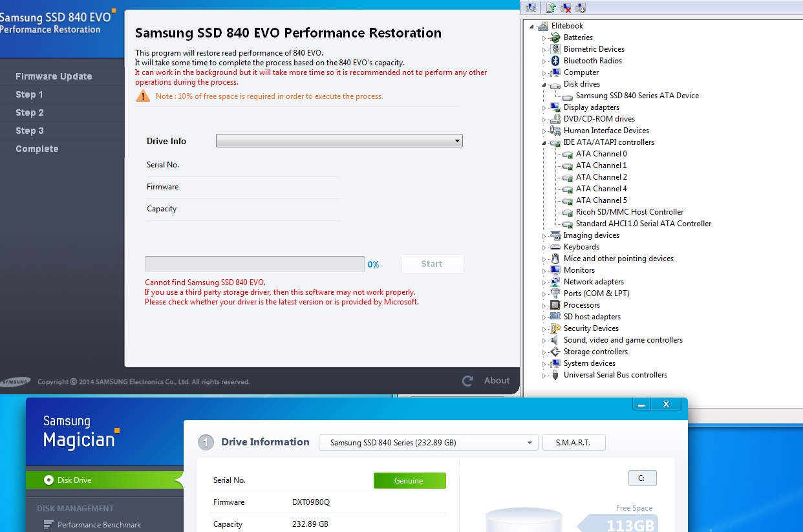Open Performance Benchmark in Magician's Disk Management
Viewport: 803px width, 532px height.
pyautogui.click(x=99, y=525)
